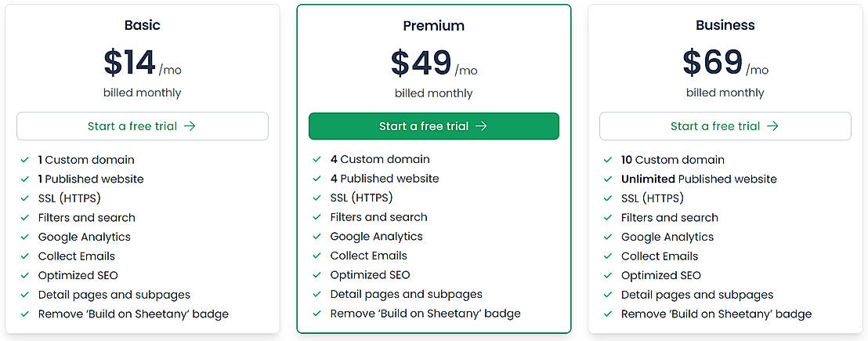Screen dimensions: 868x341
Task: Click the $49 /mo Premium price
Action: click(x=433, y=64)
